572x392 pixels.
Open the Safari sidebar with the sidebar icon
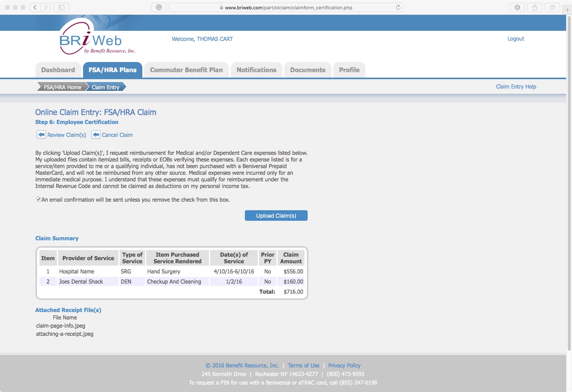point(61,7)
